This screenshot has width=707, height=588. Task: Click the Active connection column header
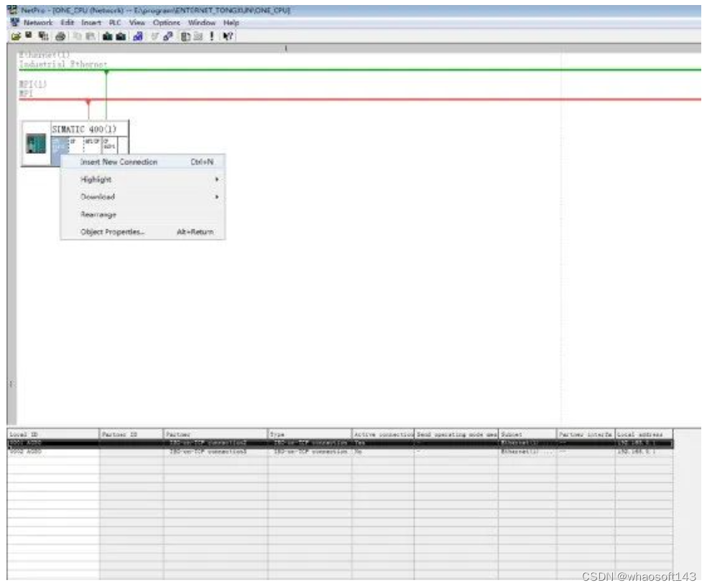click(383, 434)
